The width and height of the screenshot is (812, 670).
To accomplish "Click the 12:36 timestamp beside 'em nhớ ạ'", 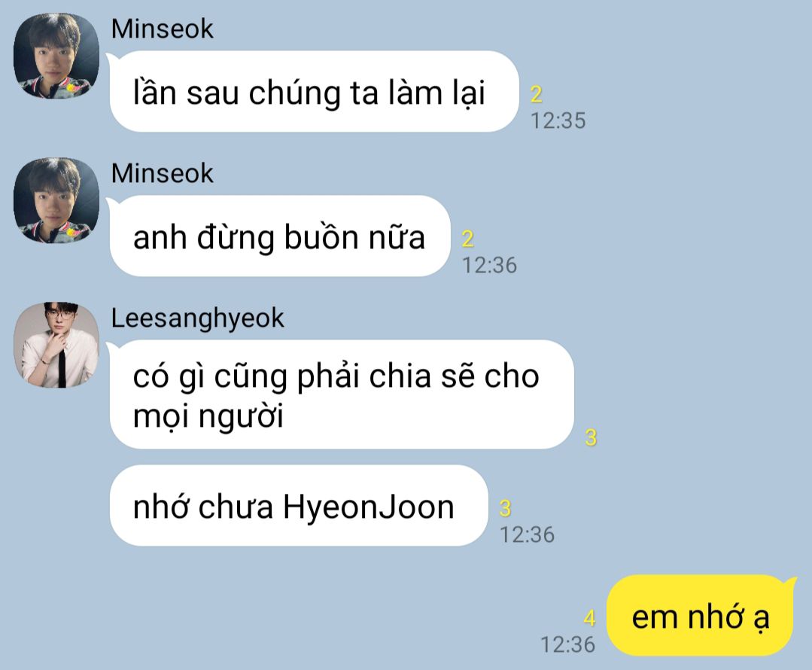I will (568, 644).
